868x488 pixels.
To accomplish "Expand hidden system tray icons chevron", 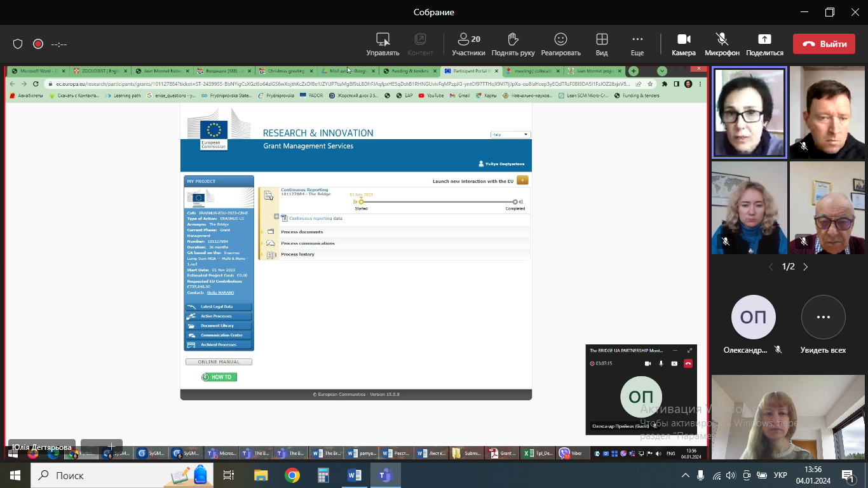I will point(686,475).
